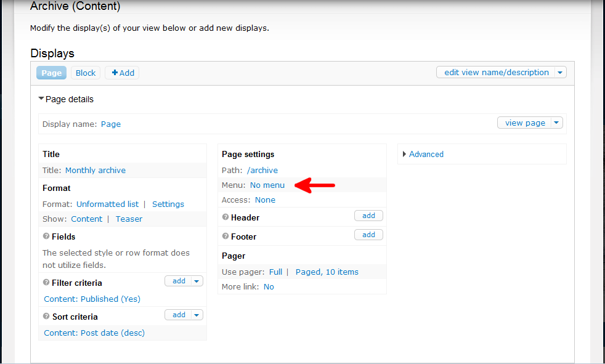Click the help icon beside Sort criteria
Image resolution: width=605 pixels, height=364 pixels.
coord(46,317)
